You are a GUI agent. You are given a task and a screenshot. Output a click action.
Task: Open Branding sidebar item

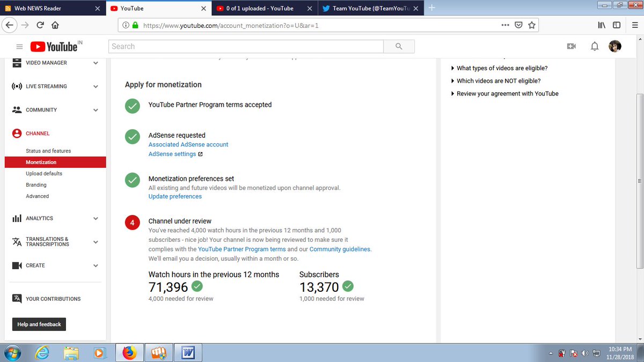click(x=36, y=185)
